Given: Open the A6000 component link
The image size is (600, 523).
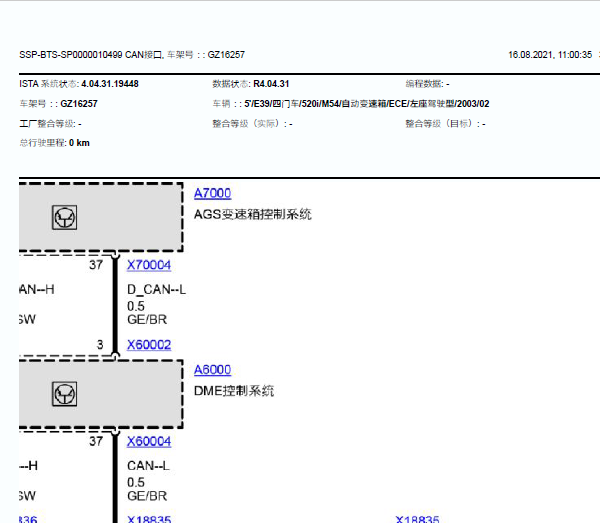Looking at the screenshot, I should click(x=212, y=370).
